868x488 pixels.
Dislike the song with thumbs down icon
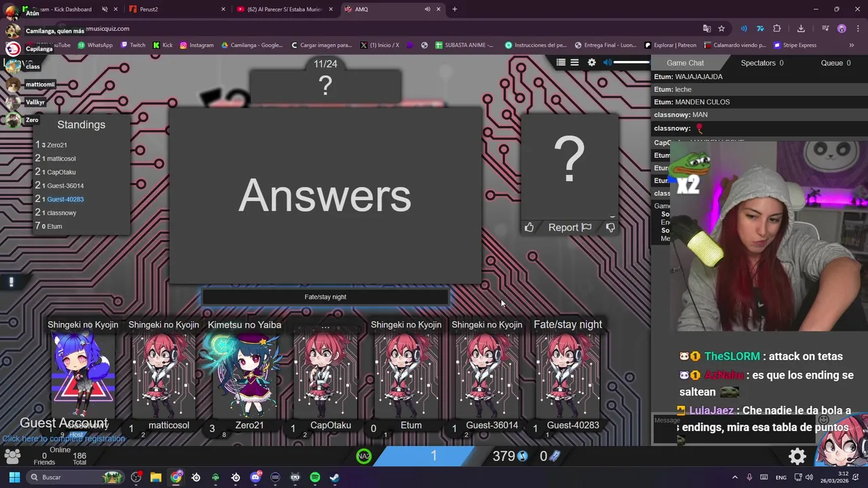[x=610, y=228]
